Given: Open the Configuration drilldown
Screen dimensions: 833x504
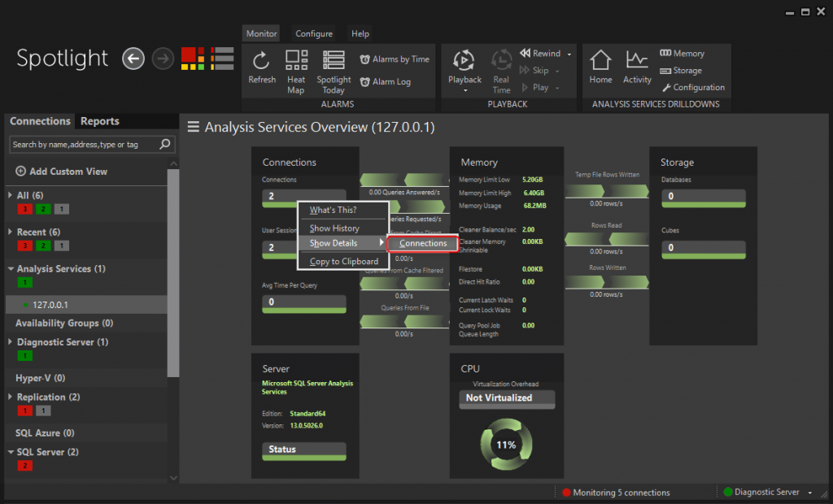Looking at the screenshot, I should [693, 87].
